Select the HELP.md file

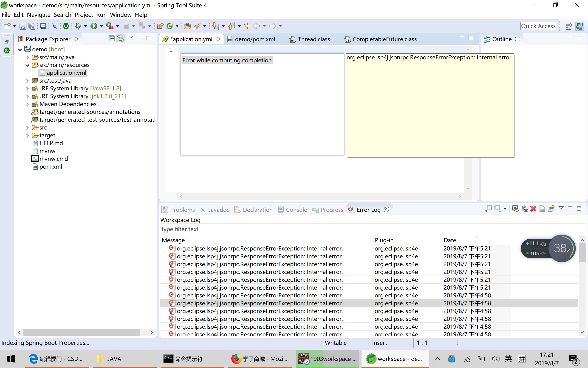(51, 143)
